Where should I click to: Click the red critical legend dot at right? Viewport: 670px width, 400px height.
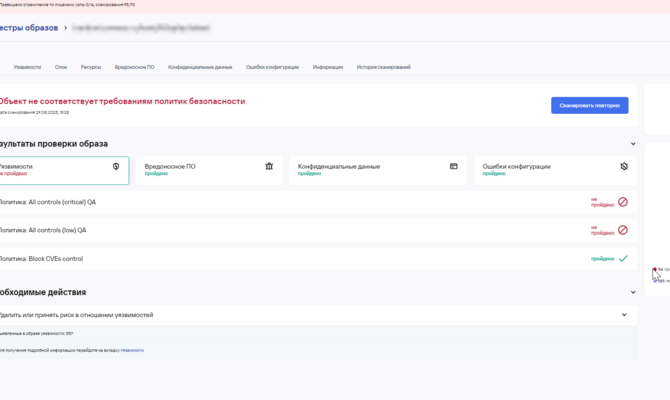[x=655, y=269]
